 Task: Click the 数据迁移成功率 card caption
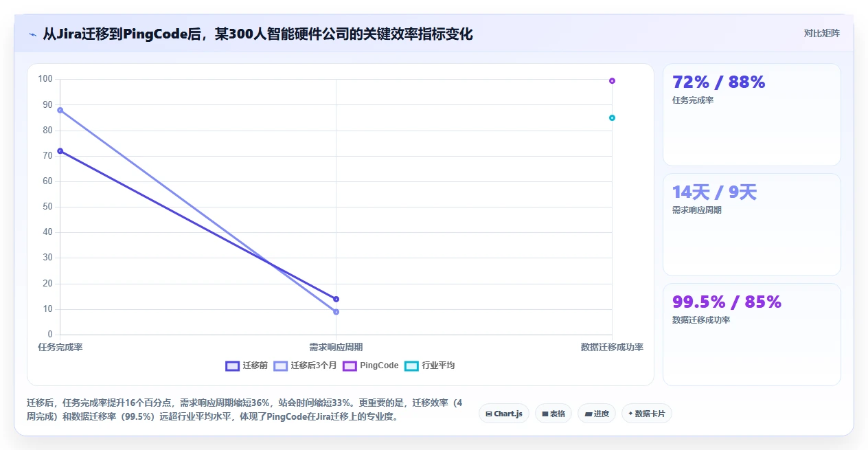click(x=701, y=320)
